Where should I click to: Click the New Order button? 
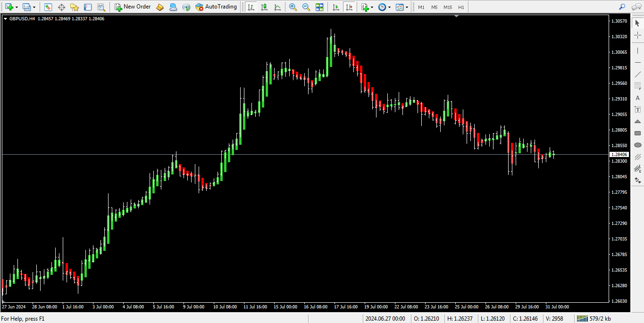tap(133, 7)
